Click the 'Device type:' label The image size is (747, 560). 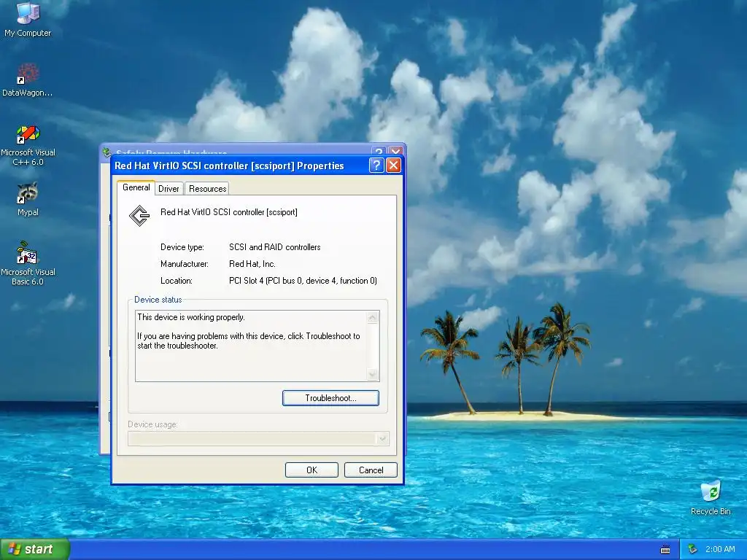pyautogui.click(x=182, y=247)
